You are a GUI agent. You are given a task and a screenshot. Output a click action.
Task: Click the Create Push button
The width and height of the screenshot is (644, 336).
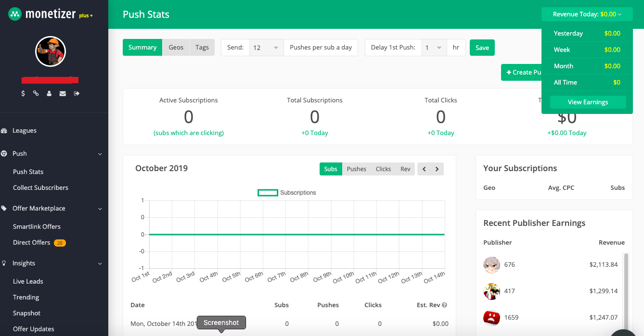tap(522, 72)
